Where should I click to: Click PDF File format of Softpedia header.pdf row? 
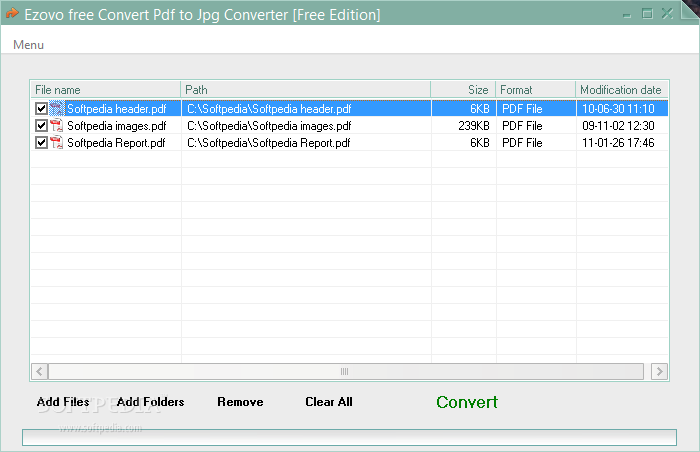click(x=522, y=109)
